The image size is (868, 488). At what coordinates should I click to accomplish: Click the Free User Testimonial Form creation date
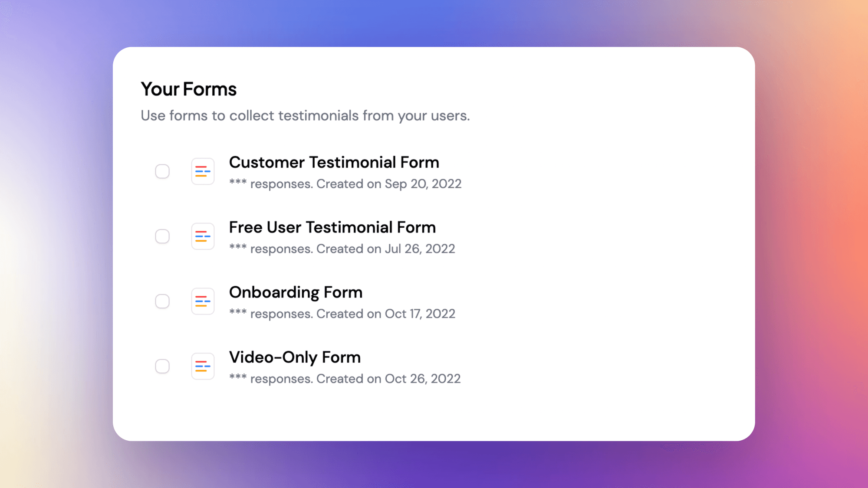[385, 249]
